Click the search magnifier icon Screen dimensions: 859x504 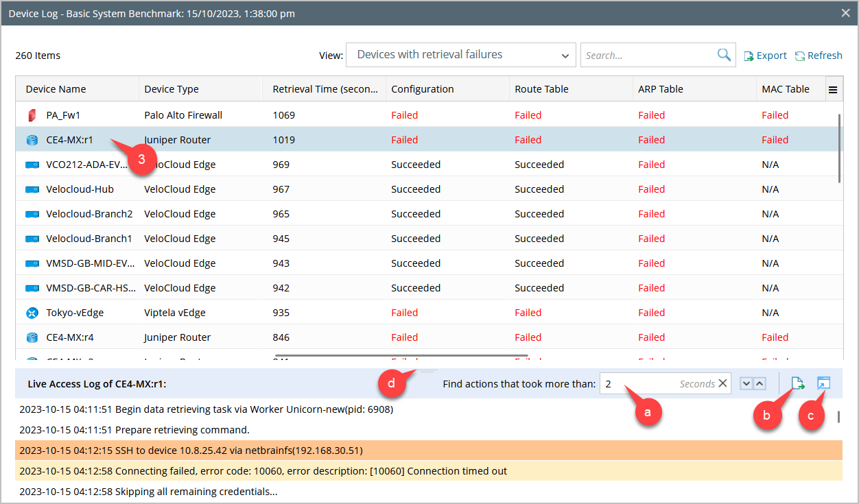click(x=724, y=56)
